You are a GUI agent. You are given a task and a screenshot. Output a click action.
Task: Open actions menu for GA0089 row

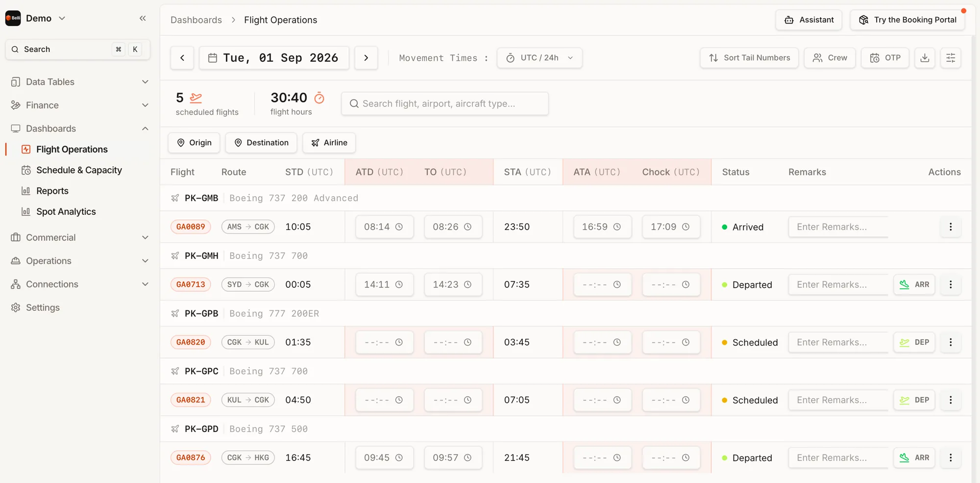click(x=951, y=227)
